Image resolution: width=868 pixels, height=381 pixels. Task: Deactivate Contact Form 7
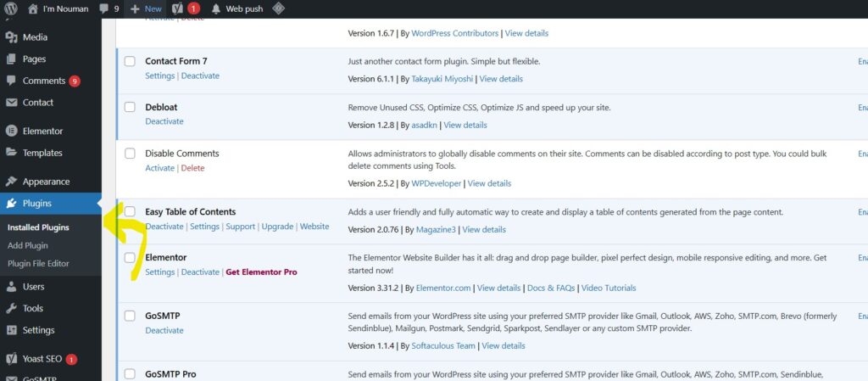coord(200,76)
